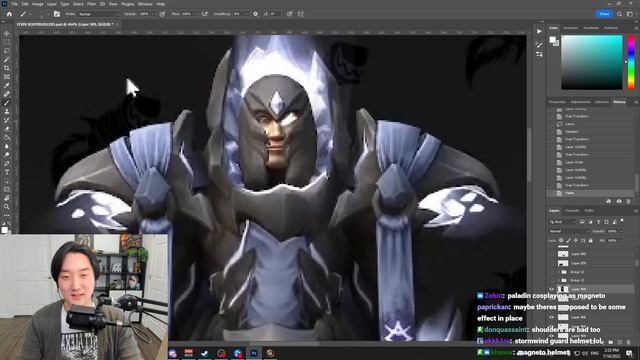The image size is (640, 360).
Task: Toggle pressure for opacity button
Action: click(x=162, y=14)
